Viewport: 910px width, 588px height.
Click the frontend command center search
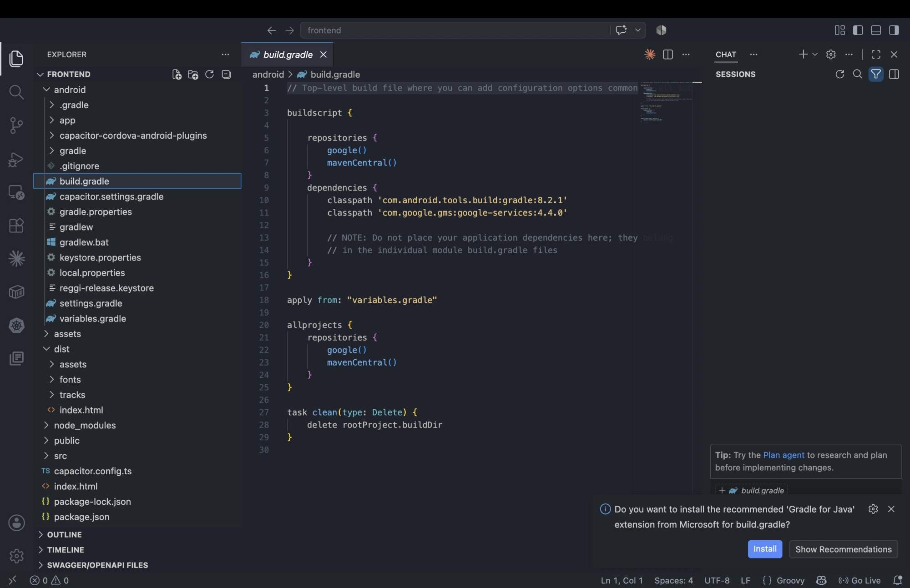coord(455,30)
